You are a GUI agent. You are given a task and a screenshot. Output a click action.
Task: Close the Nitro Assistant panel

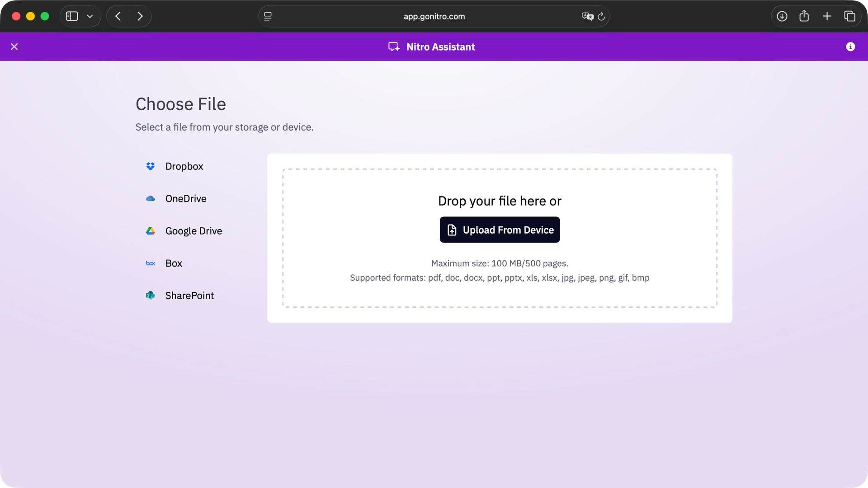click(14, 47)
